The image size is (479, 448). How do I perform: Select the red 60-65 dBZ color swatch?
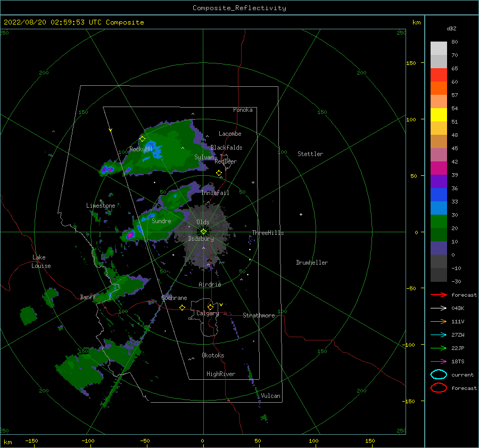point(439,75)
